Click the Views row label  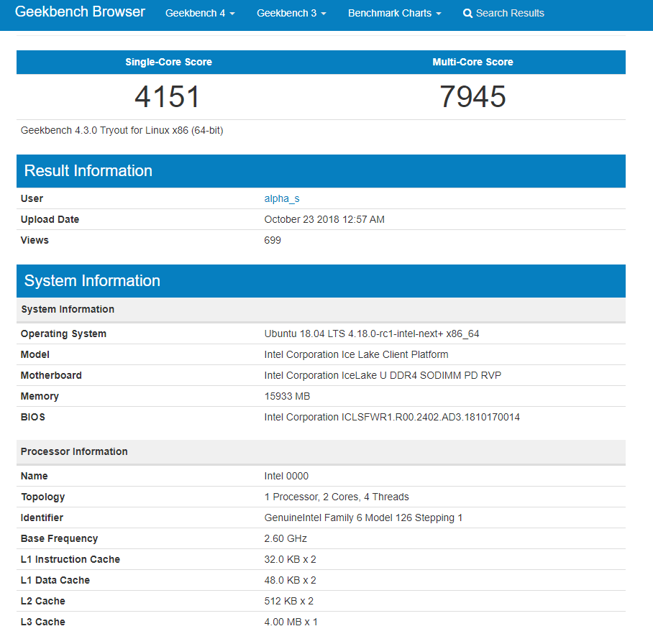tap(35, 240)
